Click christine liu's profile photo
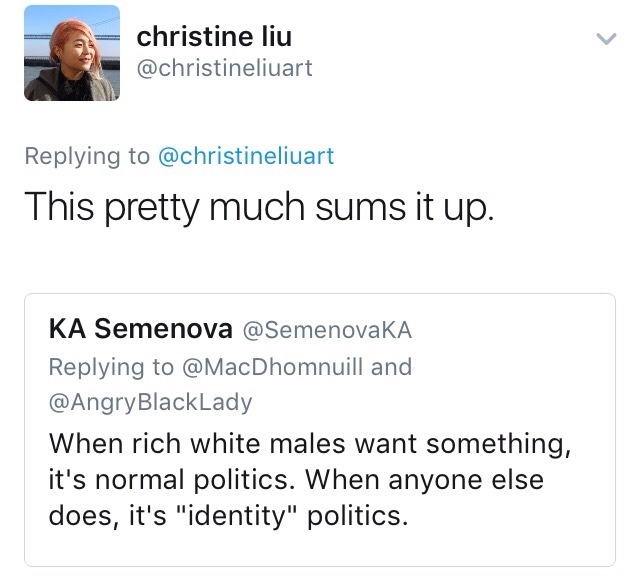The width and height of the screenshot is (640, 580). [72, 53]
